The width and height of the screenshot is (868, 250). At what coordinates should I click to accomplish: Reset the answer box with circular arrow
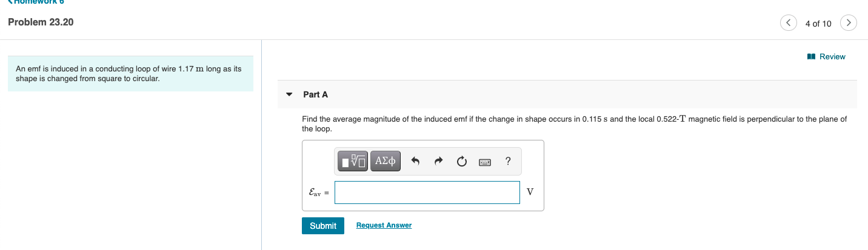[x=462, y=161]
